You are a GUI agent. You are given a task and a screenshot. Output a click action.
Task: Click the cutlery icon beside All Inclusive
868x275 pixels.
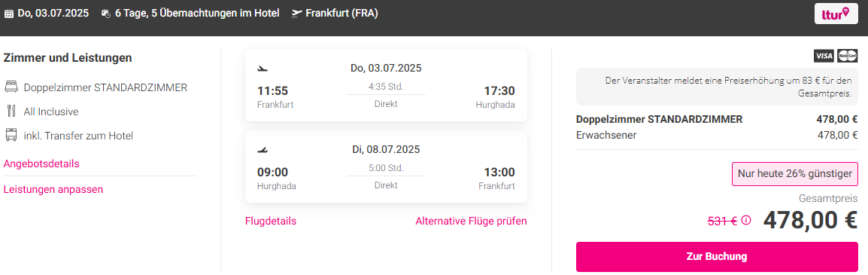click(x=11, y=112)
